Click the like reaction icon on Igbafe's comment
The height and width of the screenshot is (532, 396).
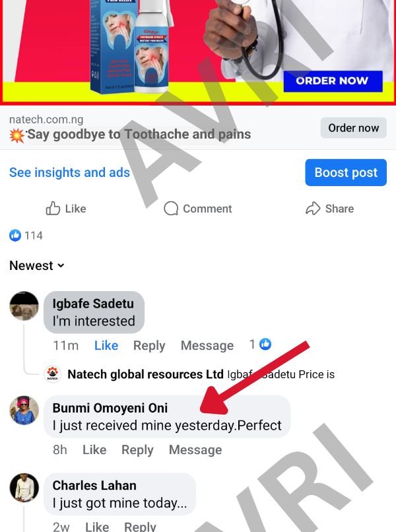pyautogui.click(x=265, y=344)
